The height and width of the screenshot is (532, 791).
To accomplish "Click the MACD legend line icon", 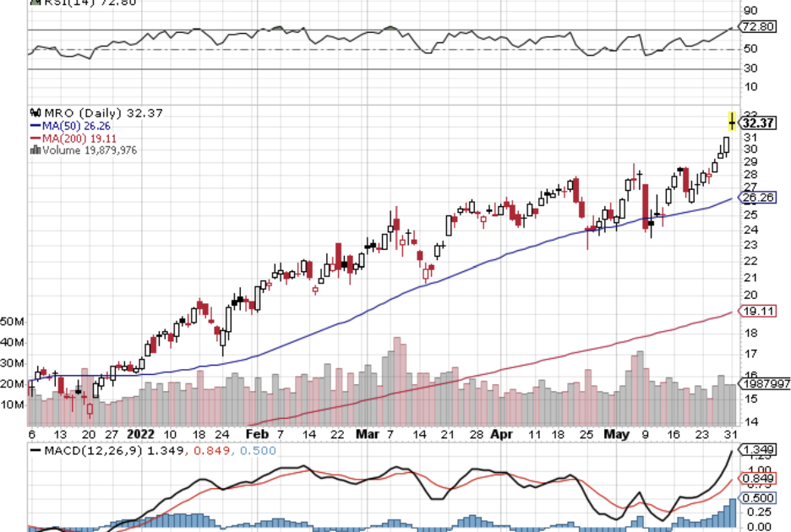I will pyautogui.click(x=35, y=450).
